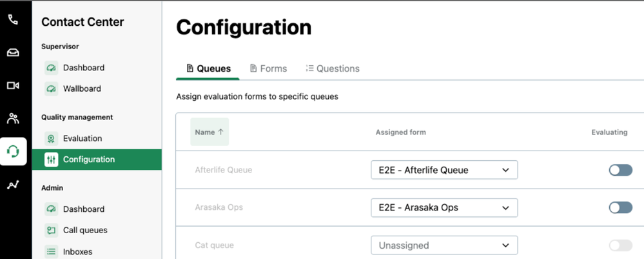Toggle Evaluating switch for Afterlife Queue

click(x=620, y=170)
